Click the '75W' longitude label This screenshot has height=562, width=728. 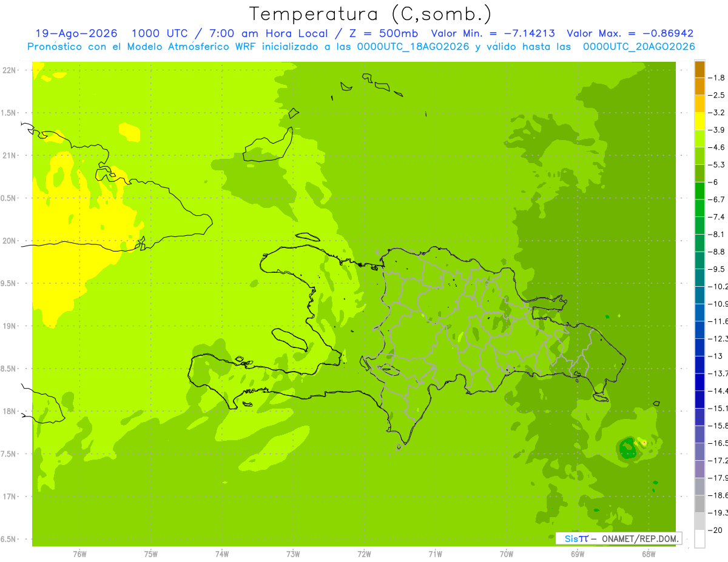point(150,554)
